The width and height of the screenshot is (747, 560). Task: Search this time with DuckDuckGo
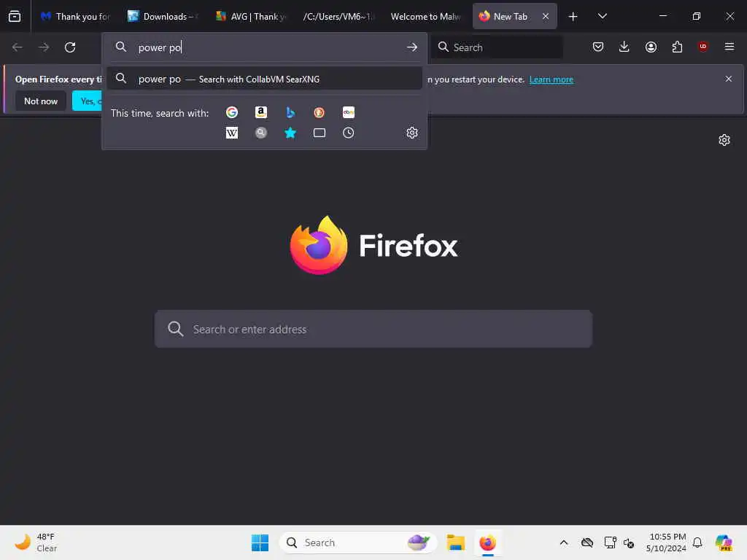320,112
